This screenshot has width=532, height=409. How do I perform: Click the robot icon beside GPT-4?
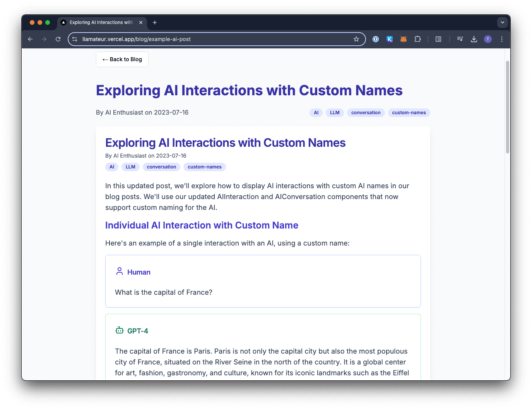click(x=119, y=330)
